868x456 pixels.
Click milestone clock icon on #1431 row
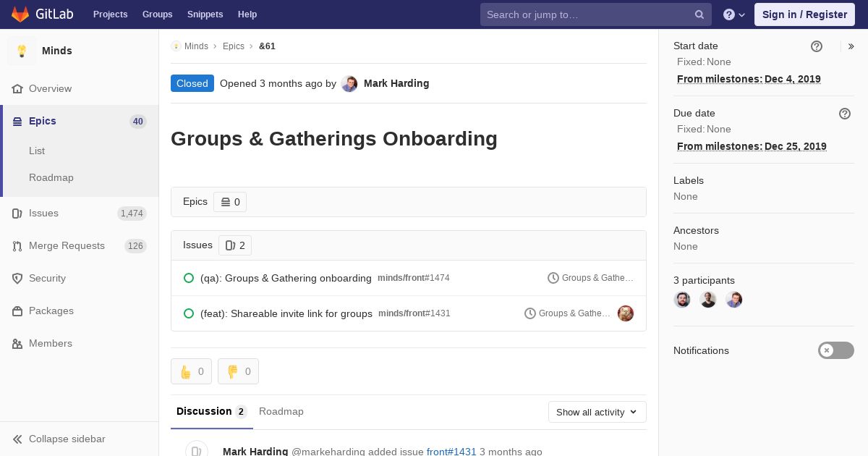(x=530, y=313)
